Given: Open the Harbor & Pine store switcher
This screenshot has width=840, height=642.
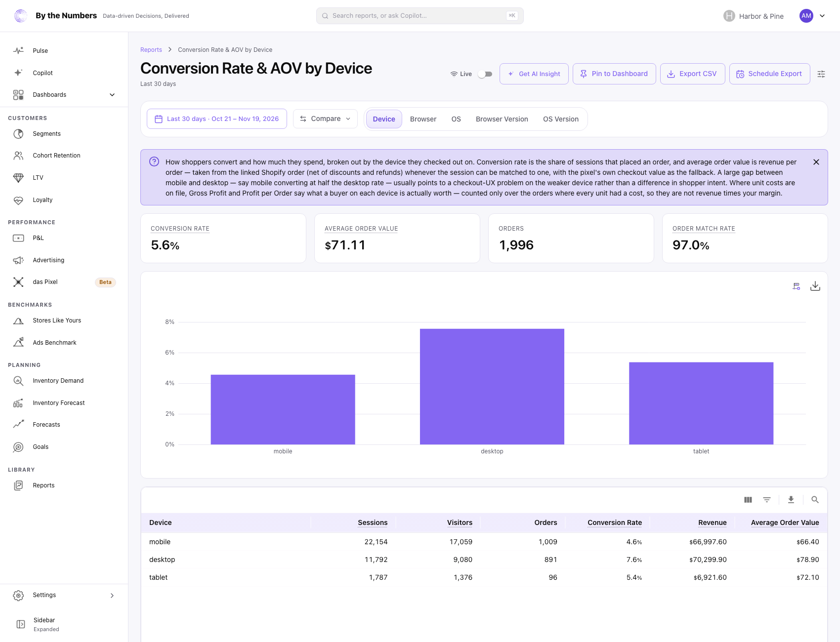Looking at the screenshot, I should [x=754, y=16].
